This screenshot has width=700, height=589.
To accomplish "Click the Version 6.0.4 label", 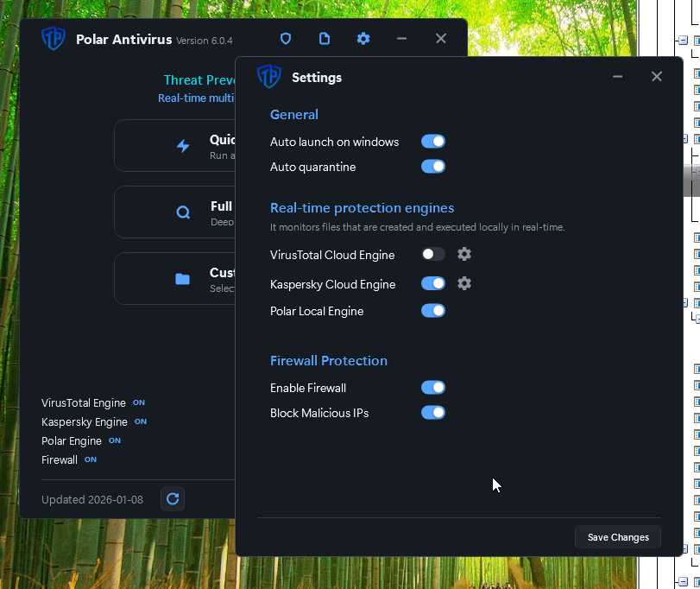I will 205,41.
